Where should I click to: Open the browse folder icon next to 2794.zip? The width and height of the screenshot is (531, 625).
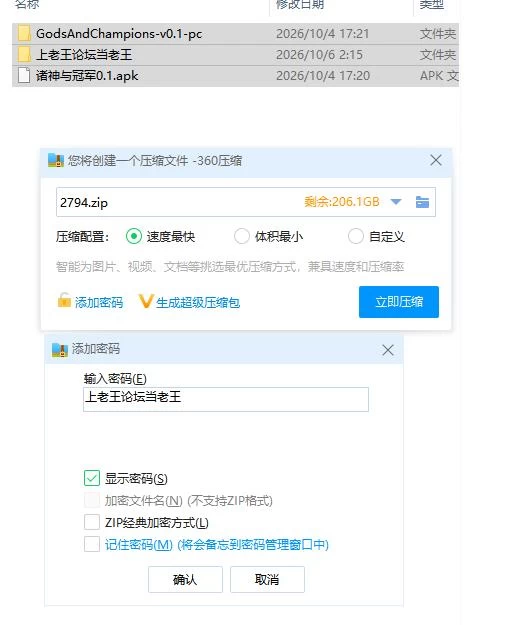[x=422, y=202]
